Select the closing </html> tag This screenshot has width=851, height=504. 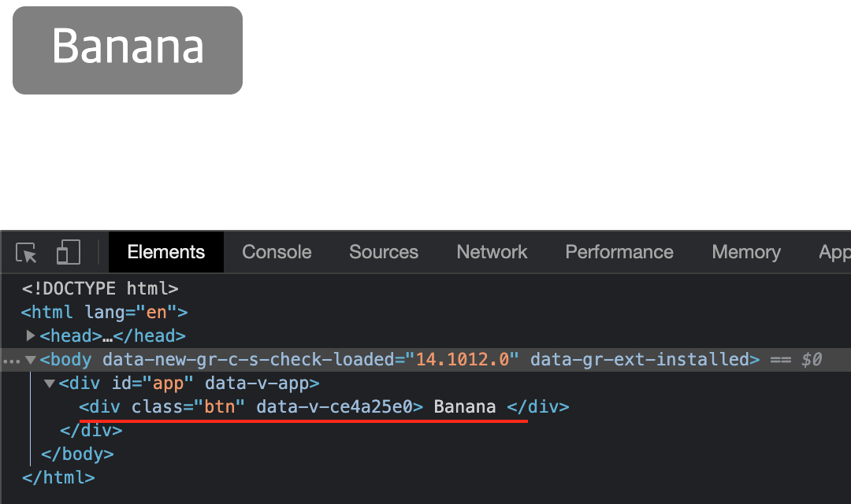pyautogui.click(x=58, y=478)
